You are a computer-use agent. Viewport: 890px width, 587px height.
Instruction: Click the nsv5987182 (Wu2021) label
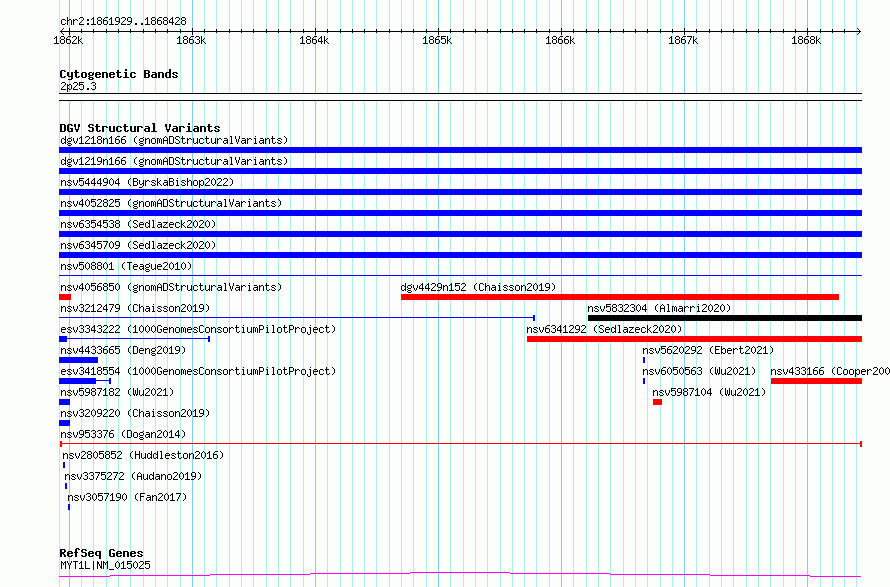pyautogui.click(x=117, y=392)
